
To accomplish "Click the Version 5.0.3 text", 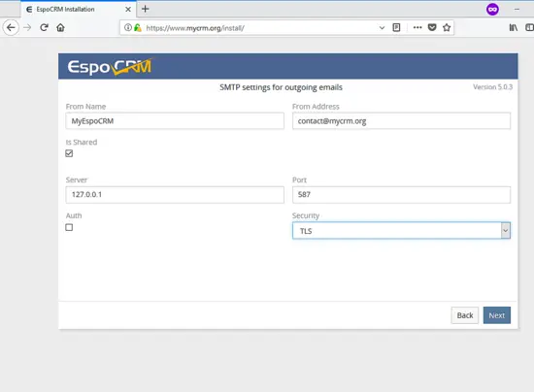I will tap(492, 87).
